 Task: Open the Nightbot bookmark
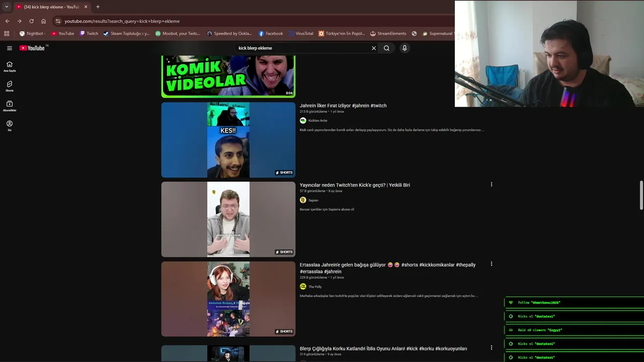click(32, 34)
